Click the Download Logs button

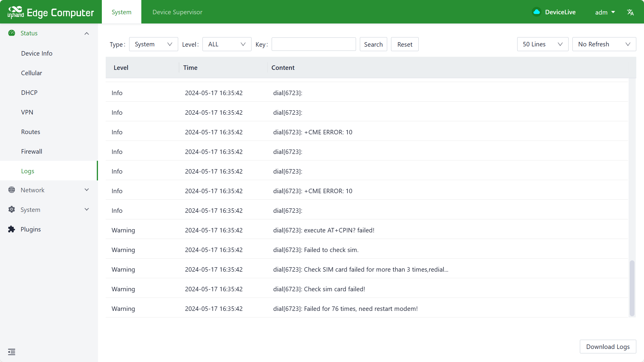click(x=607, y=347)
